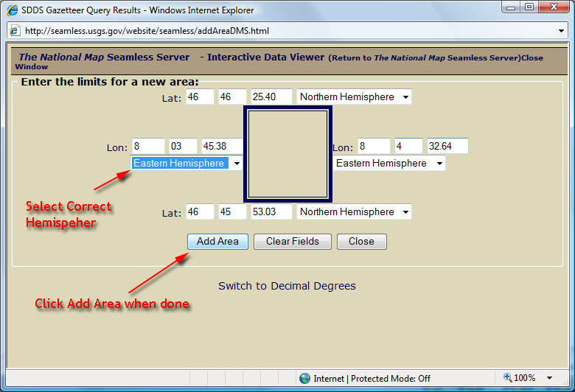The height and width of the screenshot is (392, 575).
Task: Minimize the Internet Explorer window
Action: coord(511,7)
